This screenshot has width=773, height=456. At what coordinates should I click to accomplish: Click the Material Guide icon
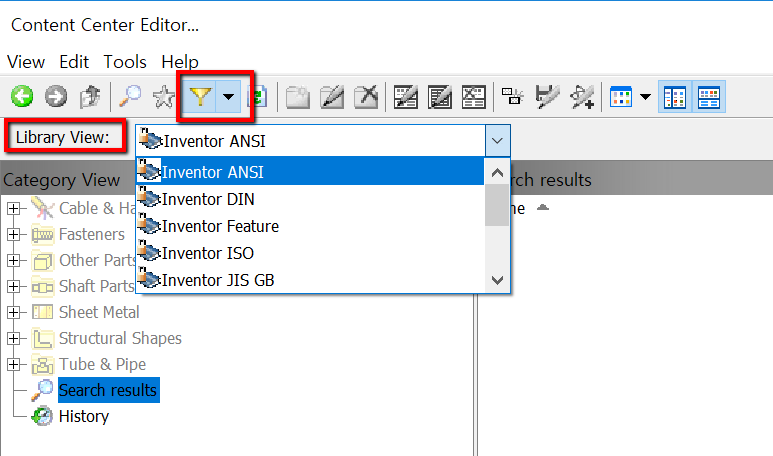coord(513,96)
